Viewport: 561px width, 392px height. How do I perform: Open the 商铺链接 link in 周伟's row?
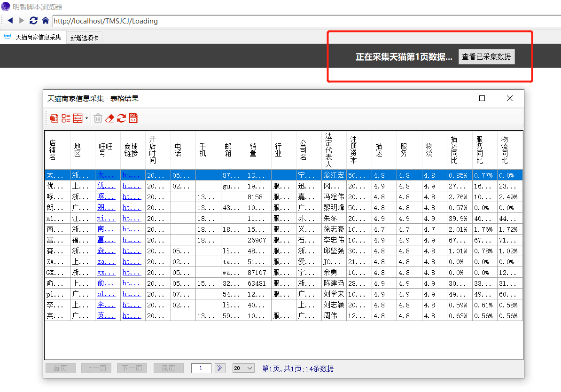point(132,316)
